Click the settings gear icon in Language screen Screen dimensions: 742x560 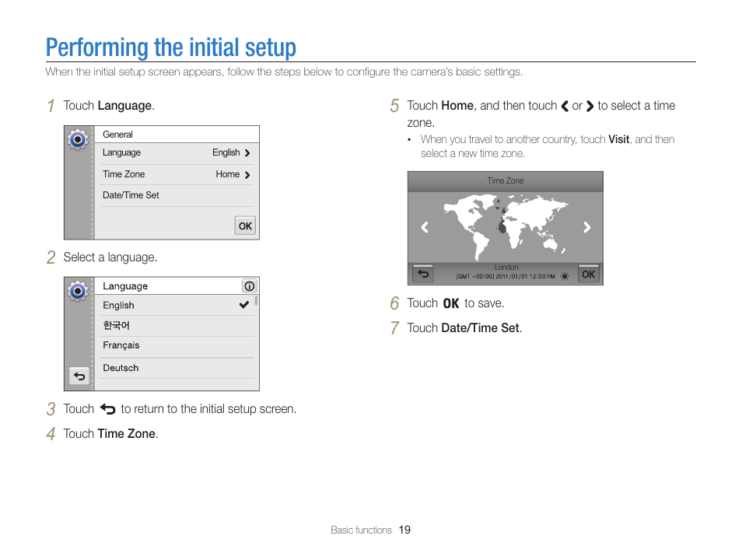tap(78, 291)
